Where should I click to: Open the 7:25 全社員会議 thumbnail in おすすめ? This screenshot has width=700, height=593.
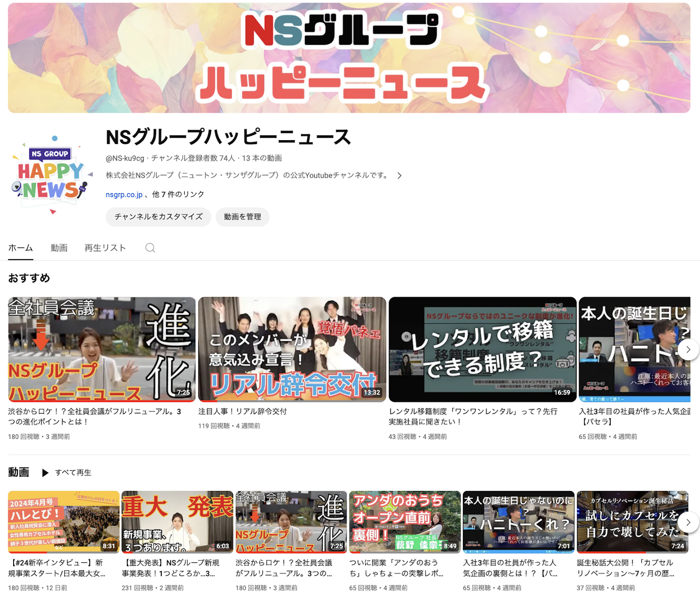(102, 349)
